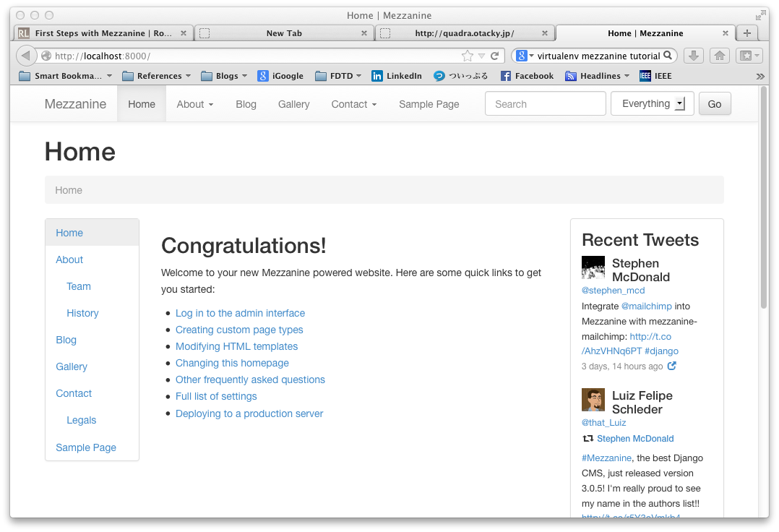The image size is (779, 532).
Task: Click Stephen McDonald's tweet avatar
Action: (593, 267)
